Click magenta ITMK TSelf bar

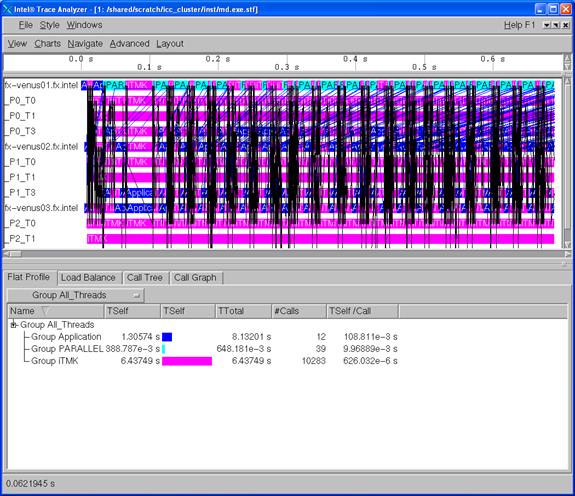187,361
